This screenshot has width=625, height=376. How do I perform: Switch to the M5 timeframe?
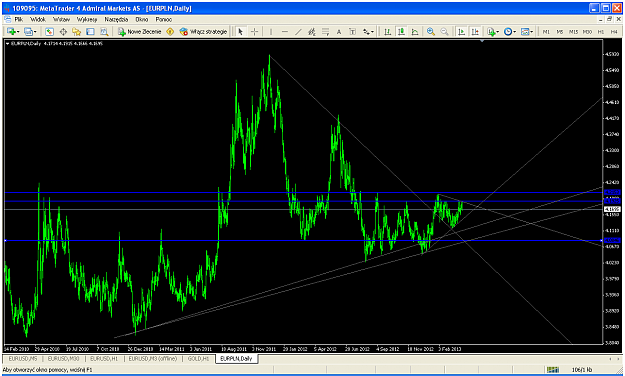click(560, 31)
